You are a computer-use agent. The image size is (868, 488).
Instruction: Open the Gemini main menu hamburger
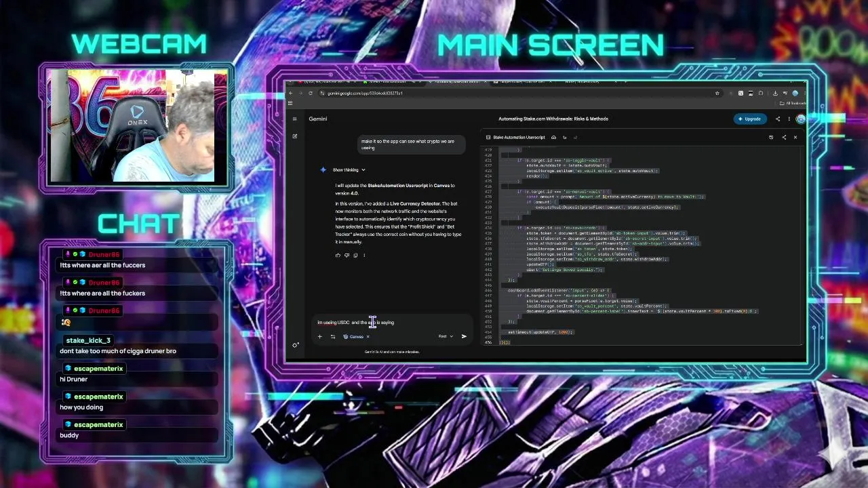point(294,119)
